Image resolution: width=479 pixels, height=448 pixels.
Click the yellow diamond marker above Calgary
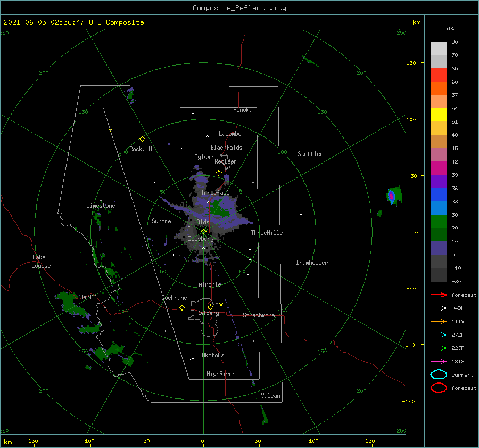[210, 307]
